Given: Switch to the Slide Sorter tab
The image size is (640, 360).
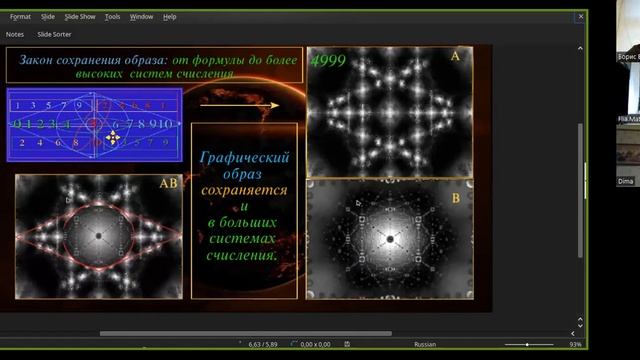Looking at the screenshot, I should pyautogui.click(x=54, y=35).
